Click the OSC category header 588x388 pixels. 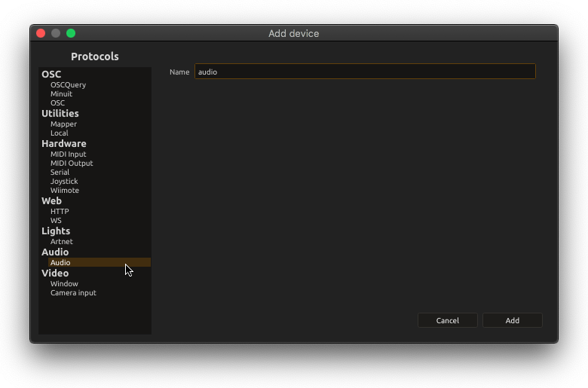click(51, 75)
